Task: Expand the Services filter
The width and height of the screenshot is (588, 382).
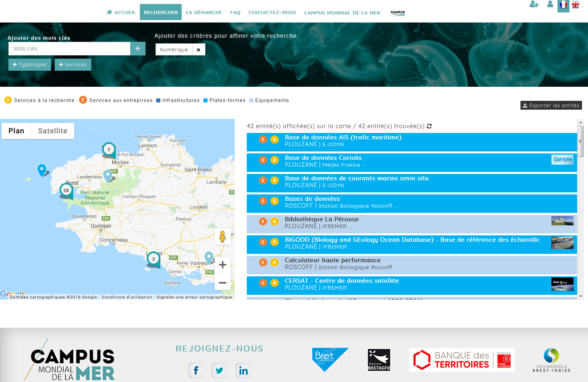Action: pos(73,65)
